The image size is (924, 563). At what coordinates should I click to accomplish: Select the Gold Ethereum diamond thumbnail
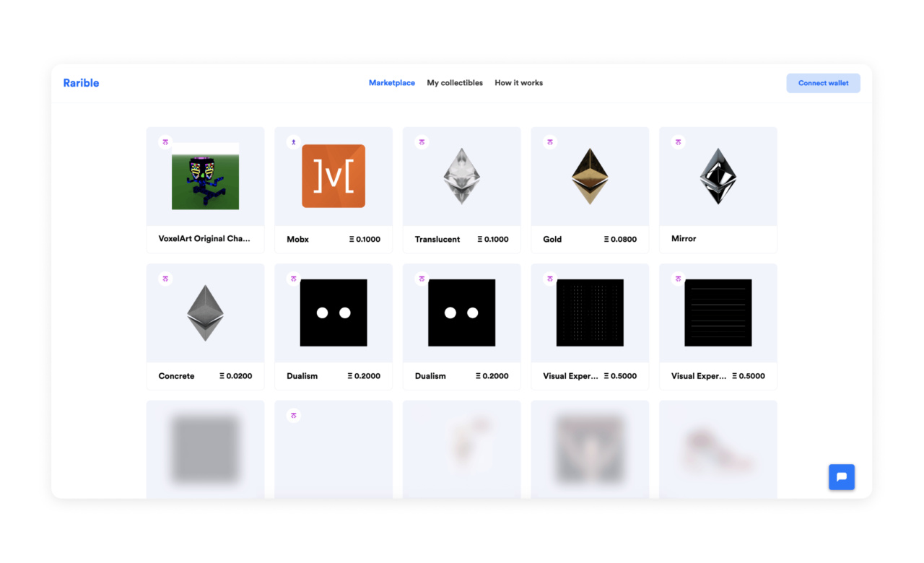pos(590,176)
